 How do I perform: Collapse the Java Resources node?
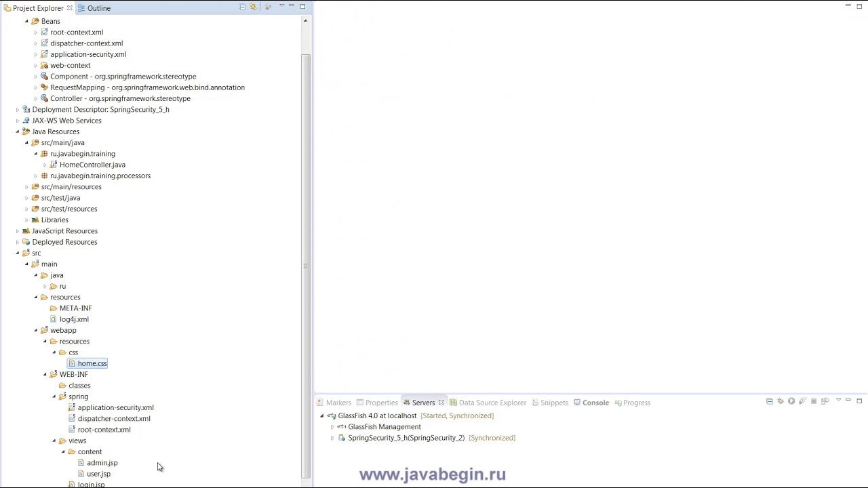click(x=18, y=131)
